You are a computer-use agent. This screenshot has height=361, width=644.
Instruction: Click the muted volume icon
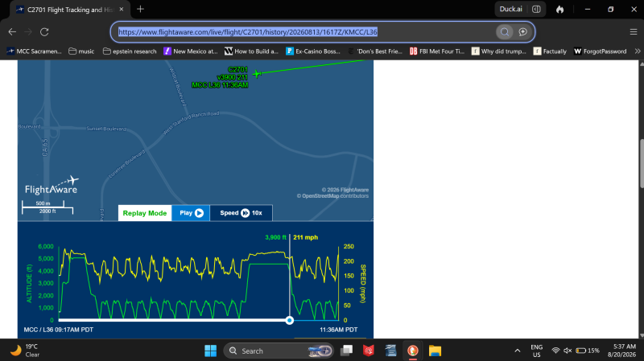click(568, 351)
